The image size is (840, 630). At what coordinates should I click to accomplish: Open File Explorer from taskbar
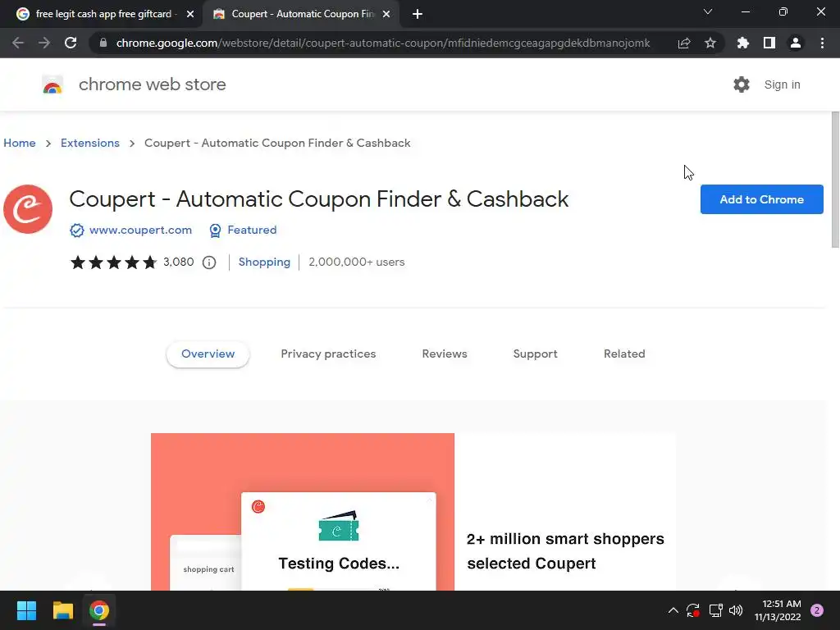[62, 610]
